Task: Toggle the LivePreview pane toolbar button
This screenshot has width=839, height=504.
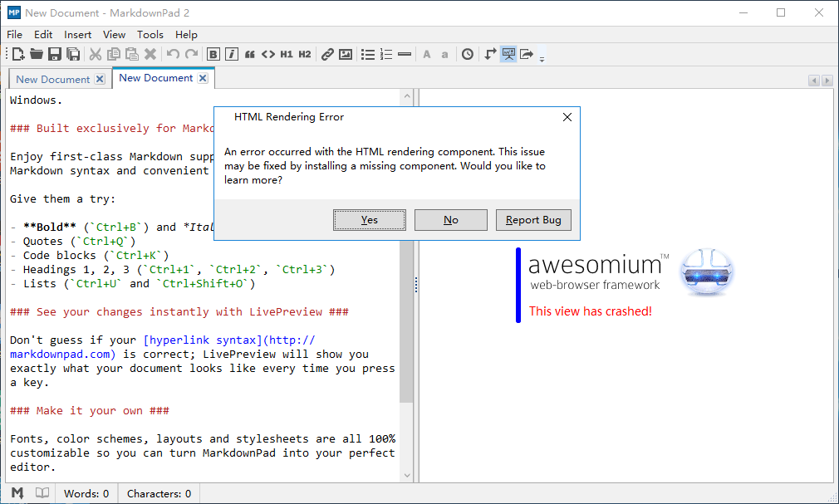Action: pyautogui.click(x=508, y=54)
